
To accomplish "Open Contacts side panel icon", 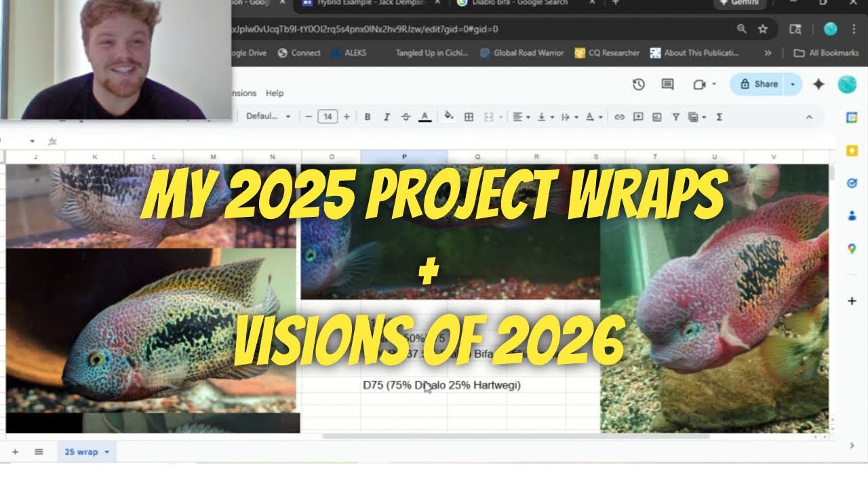I will [852, 216].
